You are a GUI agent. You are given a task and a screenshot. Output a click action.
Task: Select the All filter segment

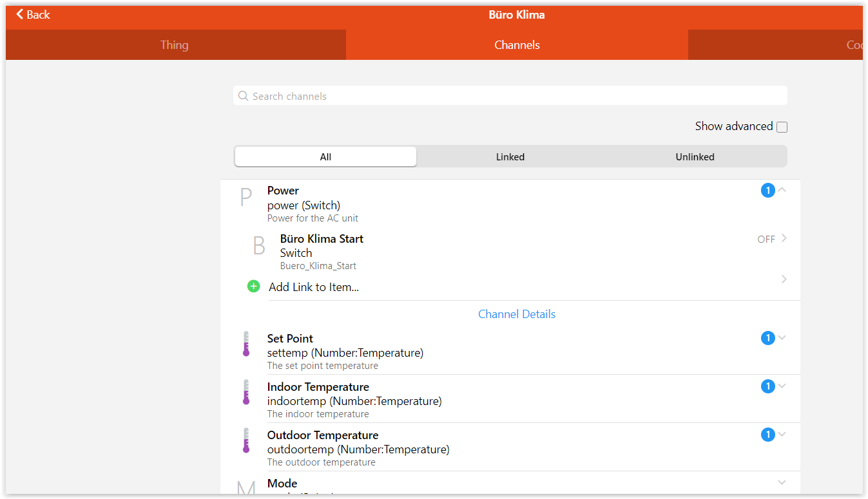click(325, 156)
